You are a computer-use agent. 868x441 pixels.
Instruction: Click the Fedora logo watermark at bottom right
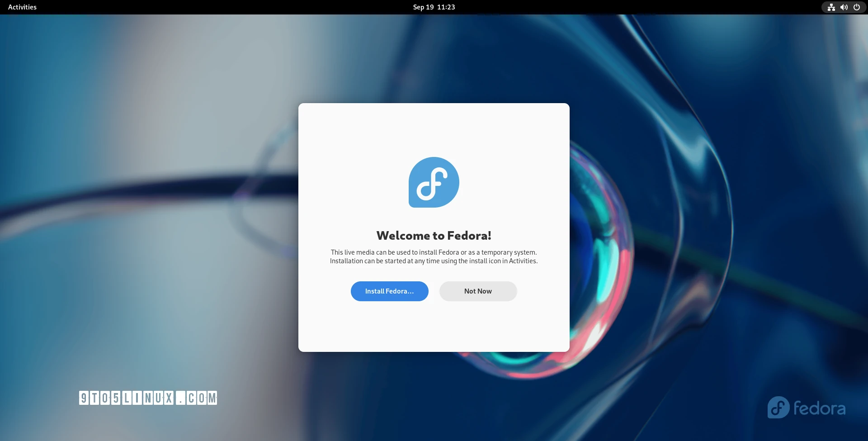click(806, 407)
